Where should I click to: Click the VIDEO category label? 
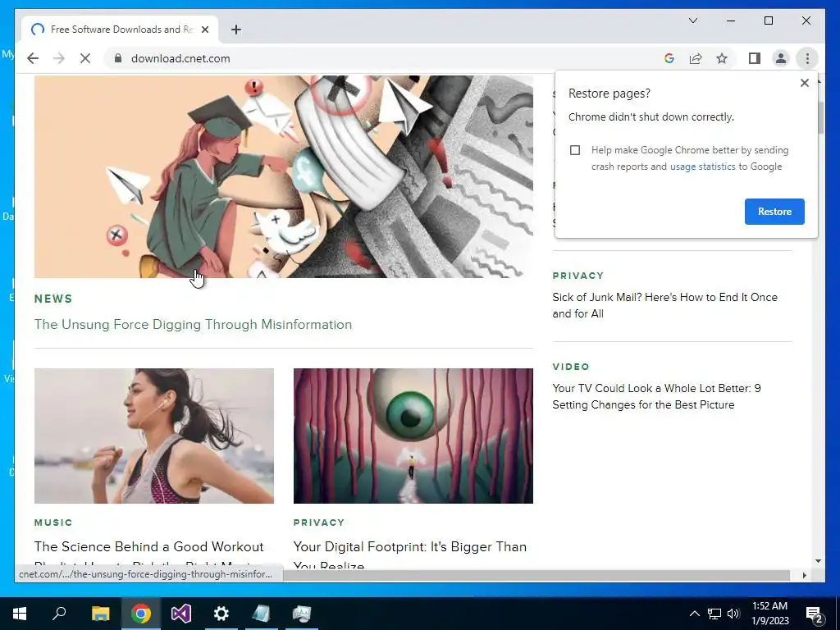point(571,367)
